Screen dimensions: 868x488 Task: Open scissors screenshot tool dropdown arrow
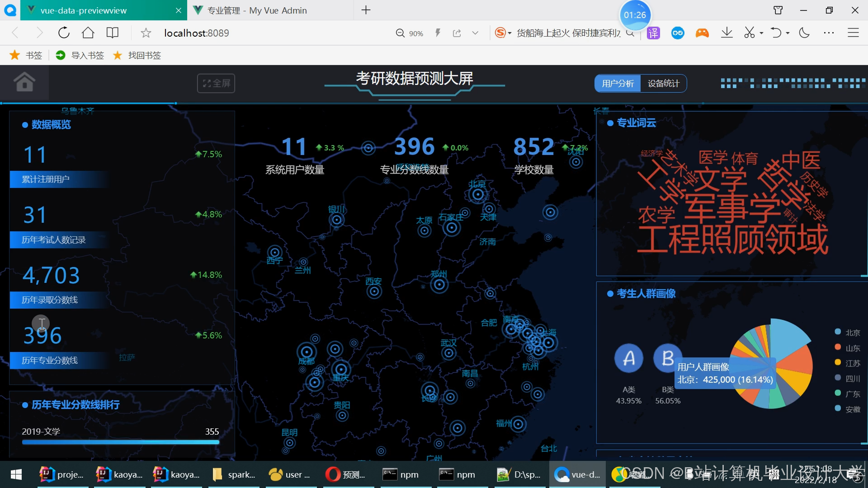762,33
